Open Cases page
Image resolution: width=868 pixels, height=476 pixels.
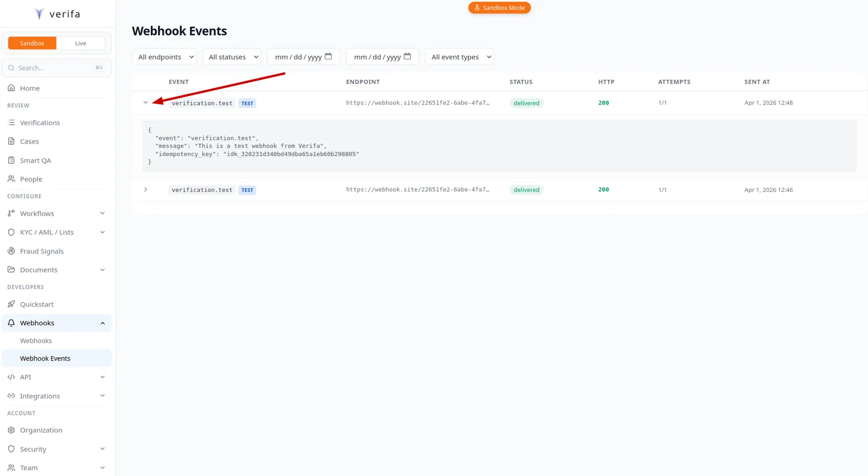click(x=56, y=141)
